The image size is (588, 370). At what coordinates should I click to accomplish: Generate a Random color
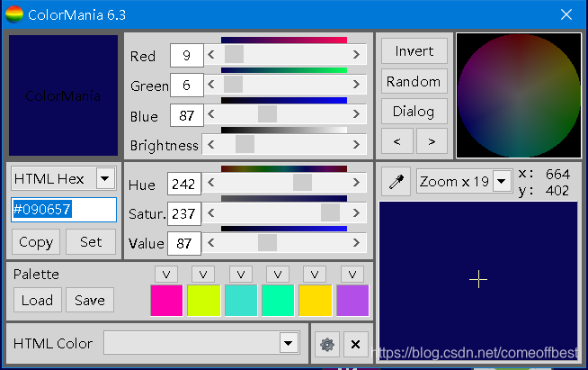click(x=414, y=81)
